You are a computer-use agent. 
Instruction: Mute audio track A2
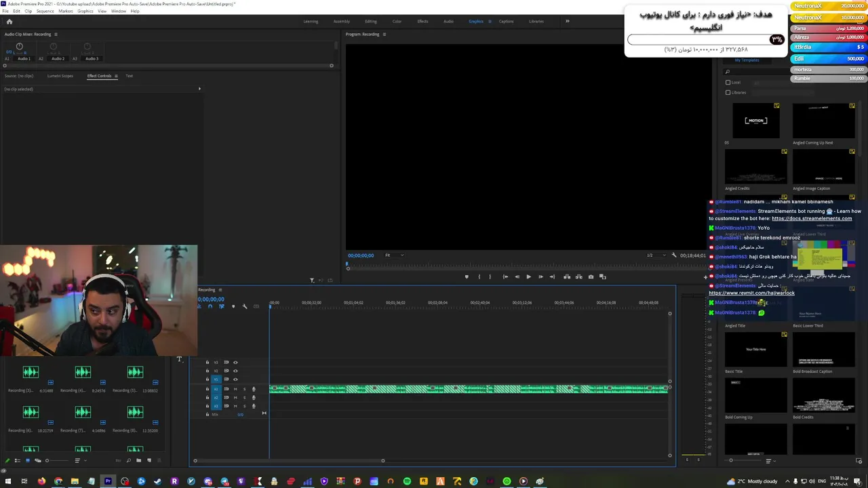coord(235,398)
